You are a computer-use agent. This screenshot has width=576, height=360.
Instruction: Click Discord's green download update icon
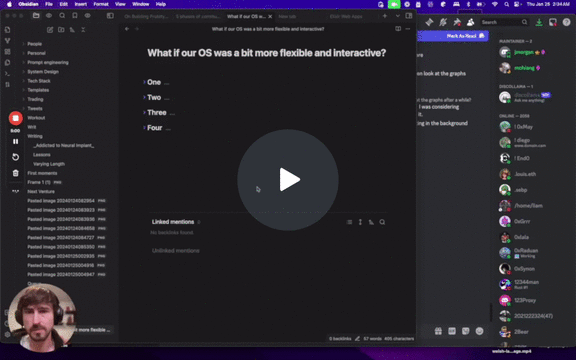[x=539, y=22]
